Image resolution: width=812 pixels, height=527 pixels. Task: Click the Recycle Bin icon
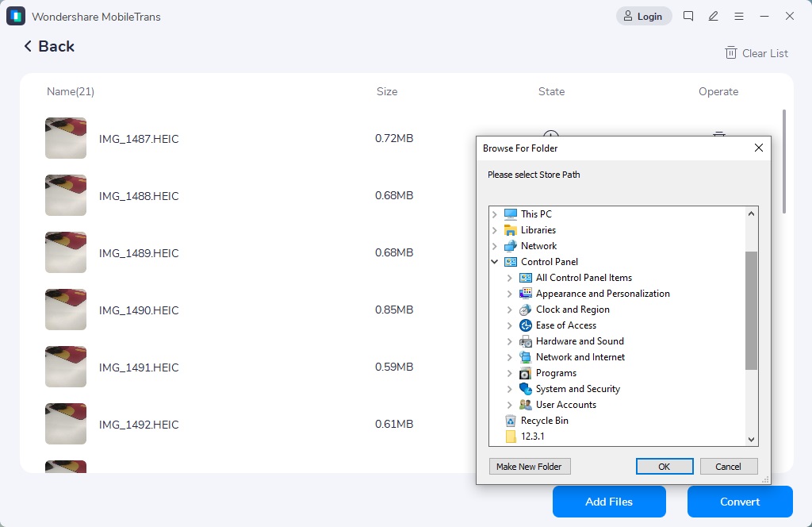click(x=511, y=421)
